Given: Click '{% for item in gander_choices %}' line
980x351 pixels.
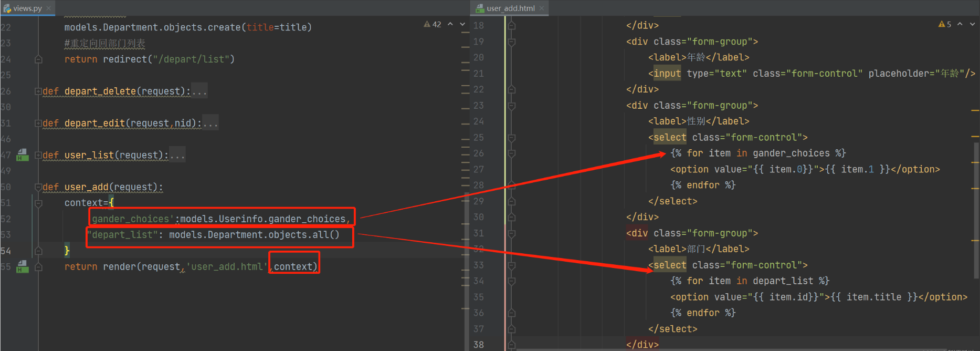Looking at the screenshot, I should click(758, 153).
